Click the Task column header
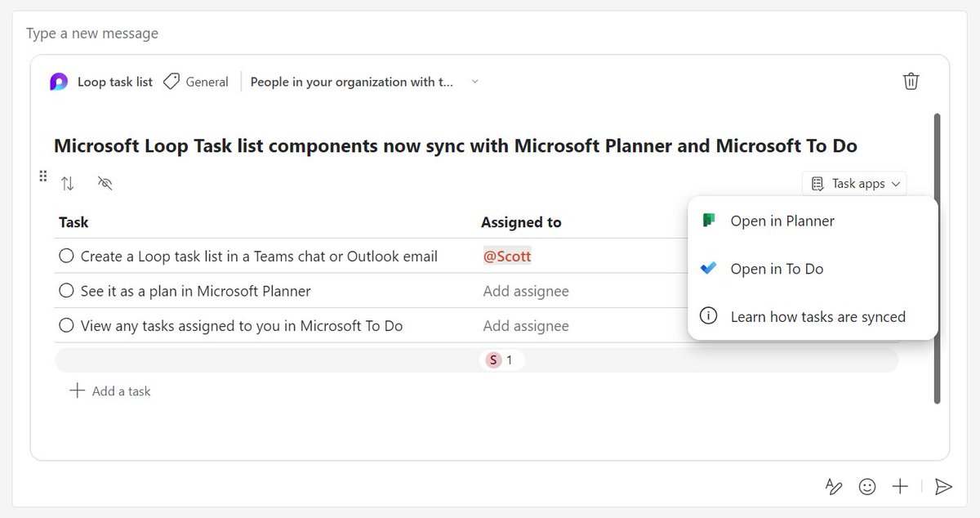This screenshot has height=518, width=980. [x=74, y=222]
